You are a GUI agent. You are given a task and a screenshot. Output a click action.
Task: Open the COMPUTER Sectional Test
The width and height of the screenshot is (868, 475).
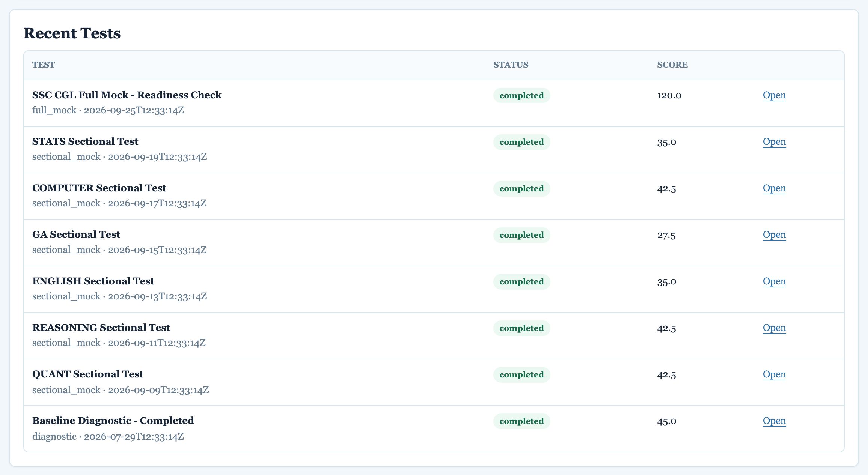pos(774,188)
